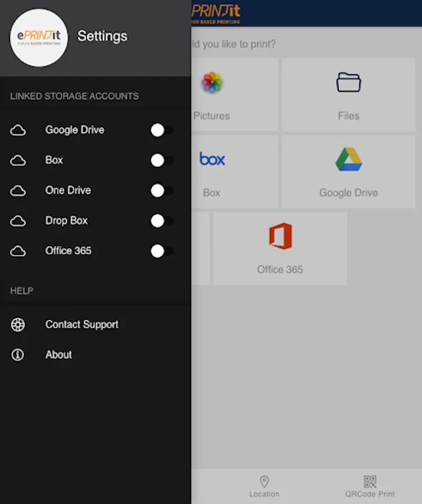Click the LINKED STORAGE ACCOUNTS heading

point(74,96)
